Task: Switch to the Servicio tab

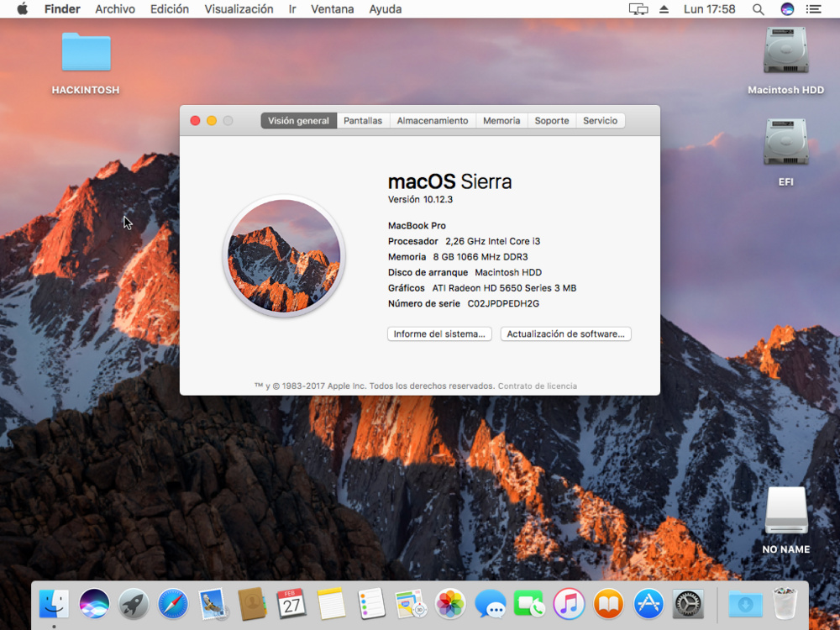Action: 601,120
